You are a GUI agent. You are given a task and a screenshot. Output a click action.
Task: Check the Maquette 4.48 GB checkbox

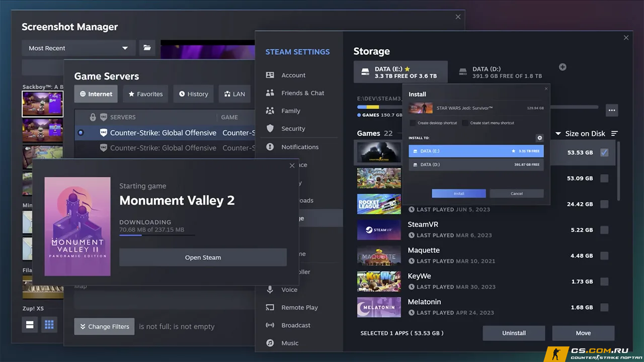[x=604, y=256]
